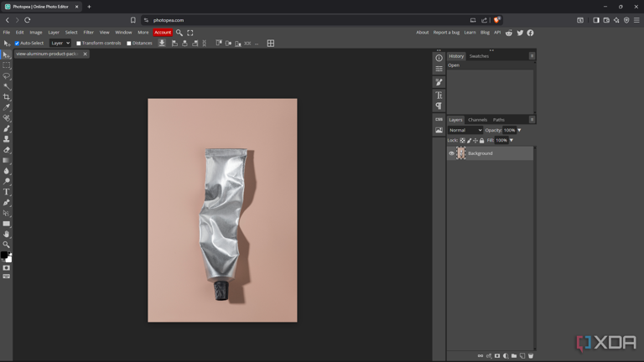This screenshot has height=362, width=644.
Task: Open the About link
Action: point(423,33)
